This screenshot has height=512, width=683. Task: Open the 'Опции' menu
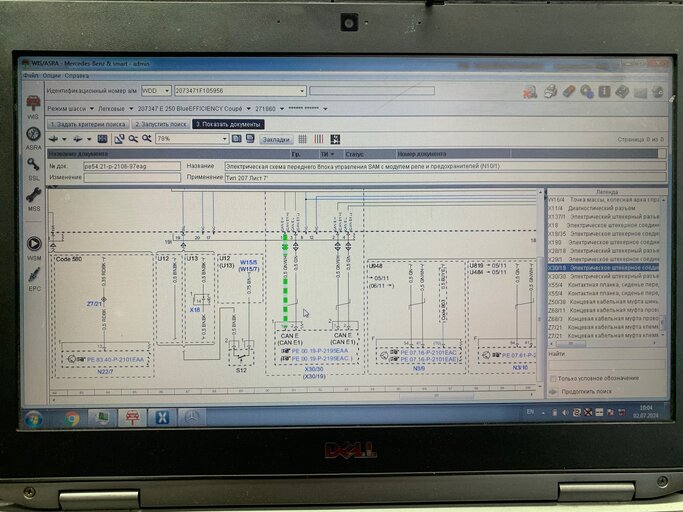(51, 75)
